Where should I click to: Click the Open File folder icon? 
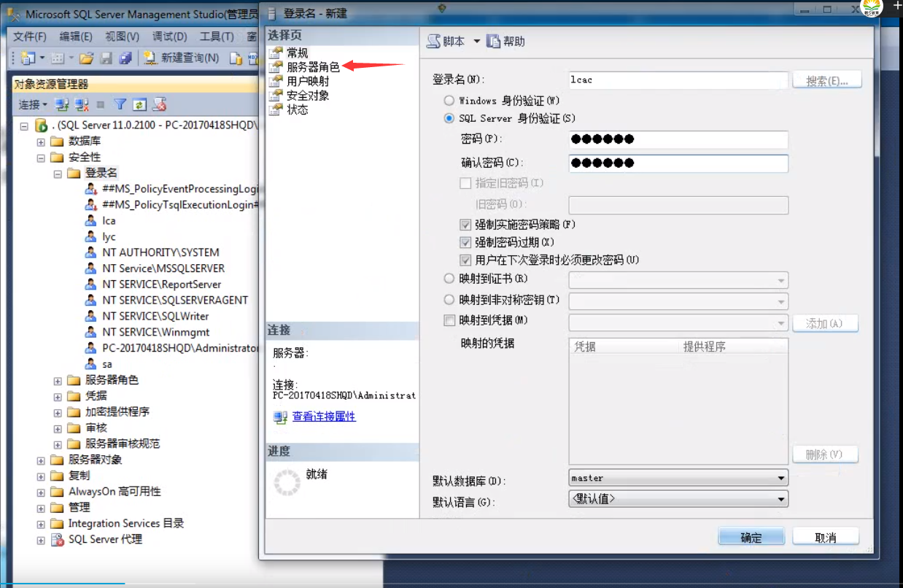pyautogui.click(x=86, y=58)
